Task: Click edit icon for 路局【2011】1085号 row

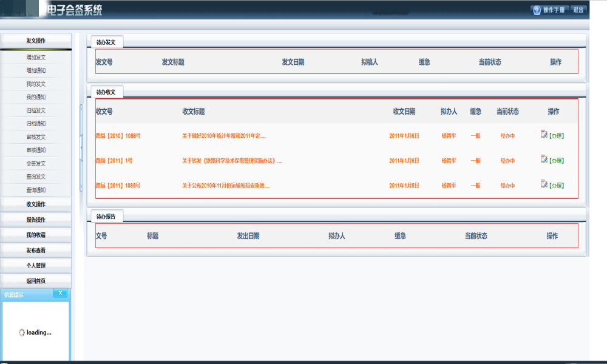Action: click(544, 184)
